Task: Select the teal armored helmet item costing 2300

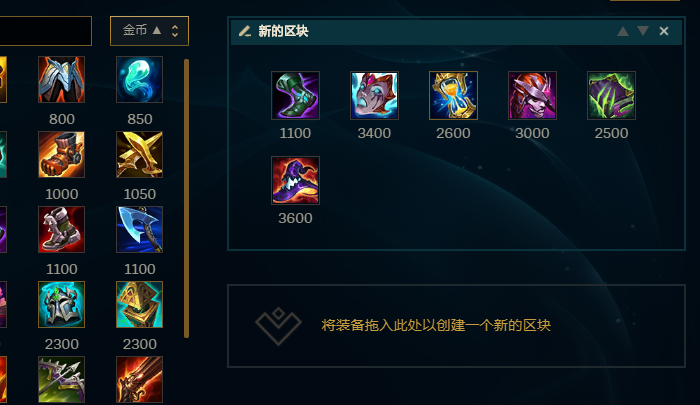Action: point(61,305)
